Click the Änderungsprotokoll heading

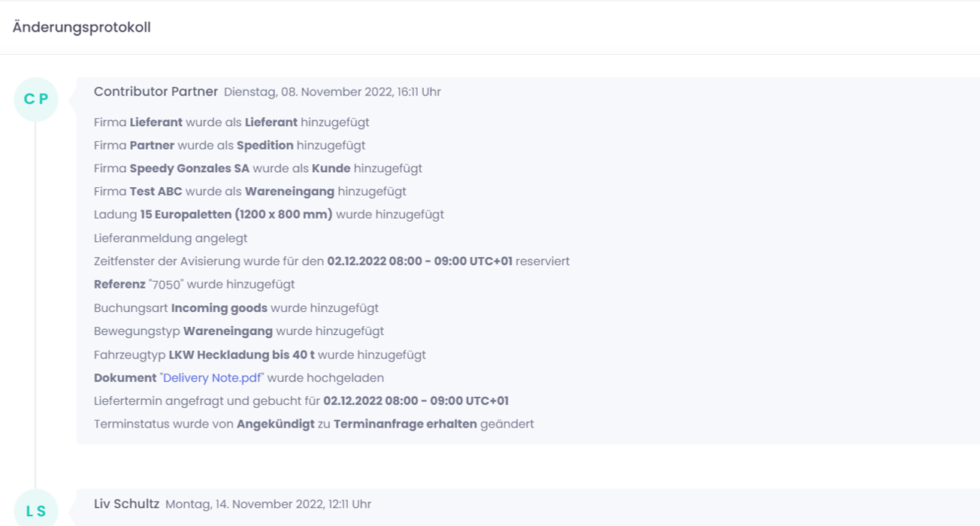click(82, 27)
